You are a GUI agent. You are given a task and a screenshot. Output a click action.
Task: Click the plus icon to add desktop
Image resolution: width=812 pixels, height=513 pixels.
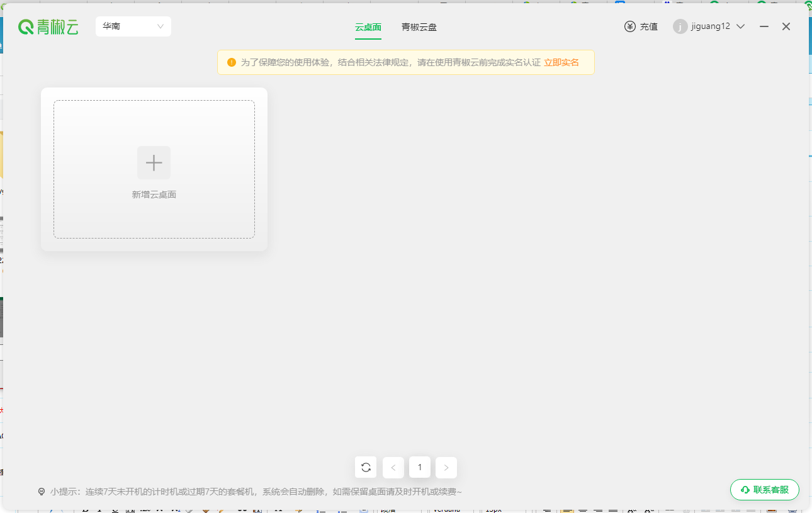click(x=154, y=163)
